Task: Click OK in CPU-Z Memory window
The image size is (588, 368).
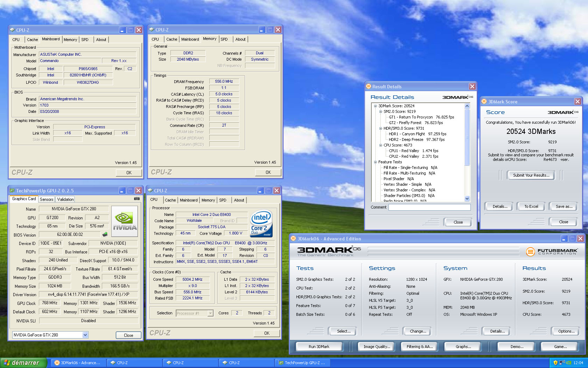Action: click(x=268, y=172)
